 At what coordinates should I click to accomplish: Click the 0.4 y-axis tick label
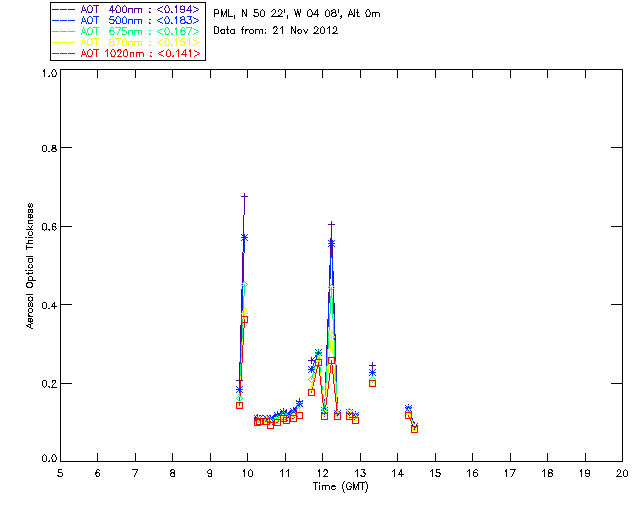(x=49, y=305)
